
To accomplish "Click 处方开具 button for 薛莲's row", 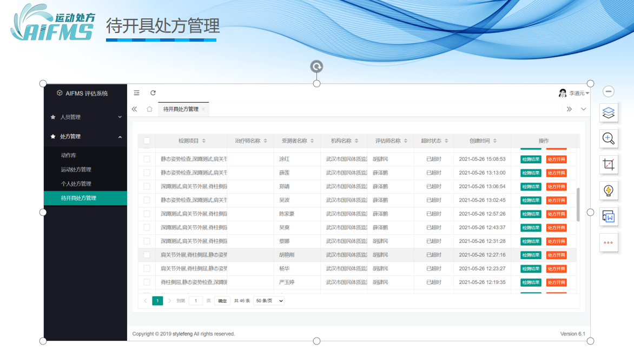I will click(x=556, y=173).
